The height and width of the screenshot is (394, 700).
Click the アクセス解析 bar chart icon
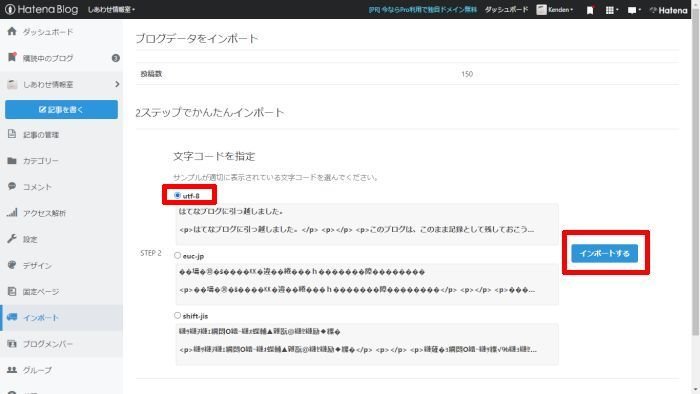[12, 212]
